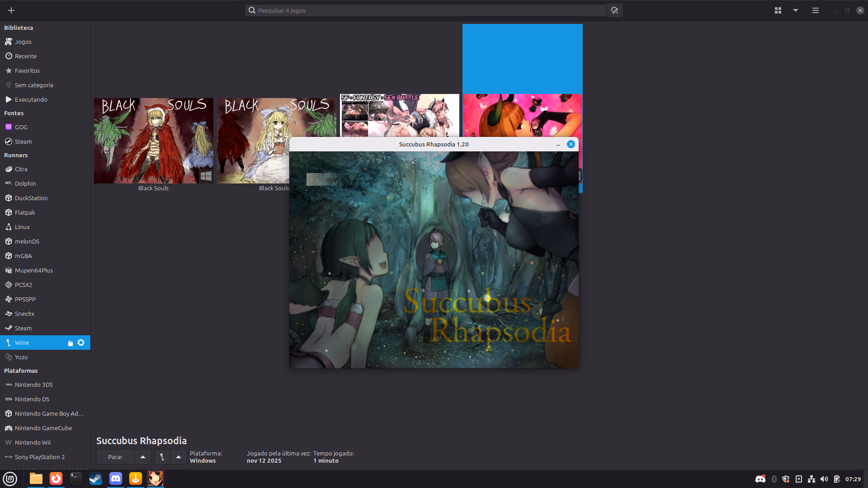Expand the arrow next to Parar
Viewport: 868px width, 488px height.
pyautogui.click(x=143, y=457)
